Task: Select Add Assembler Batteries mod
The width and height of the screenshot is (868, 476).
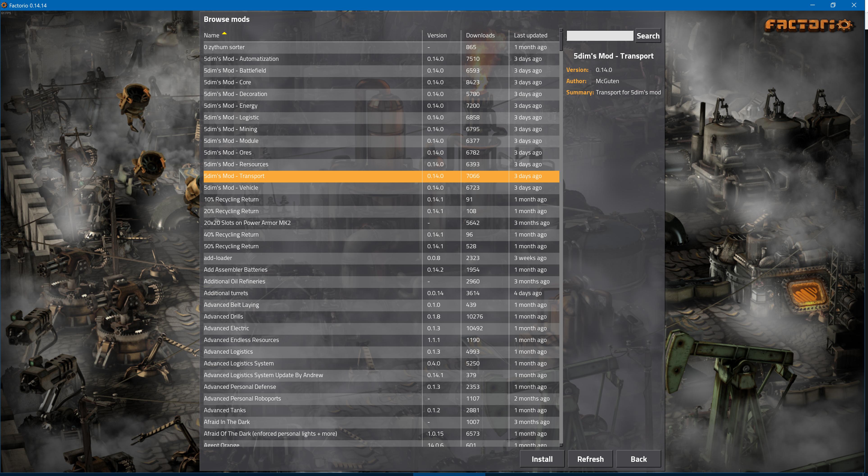Action: click(381, 270)
